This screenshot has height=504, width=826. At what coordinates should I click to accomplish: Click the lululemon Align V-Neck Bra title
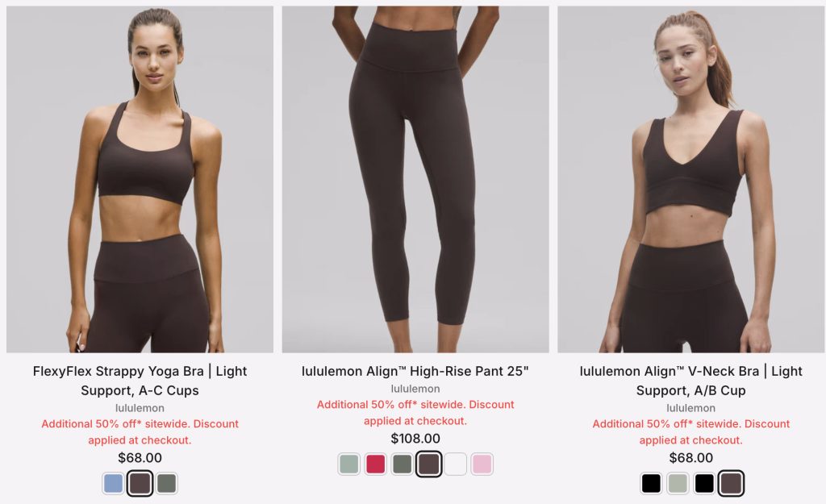click(691, 381)
